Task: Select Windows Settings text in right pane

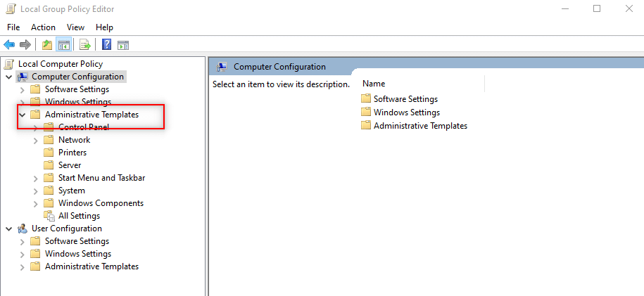Action: coord(407,112)
